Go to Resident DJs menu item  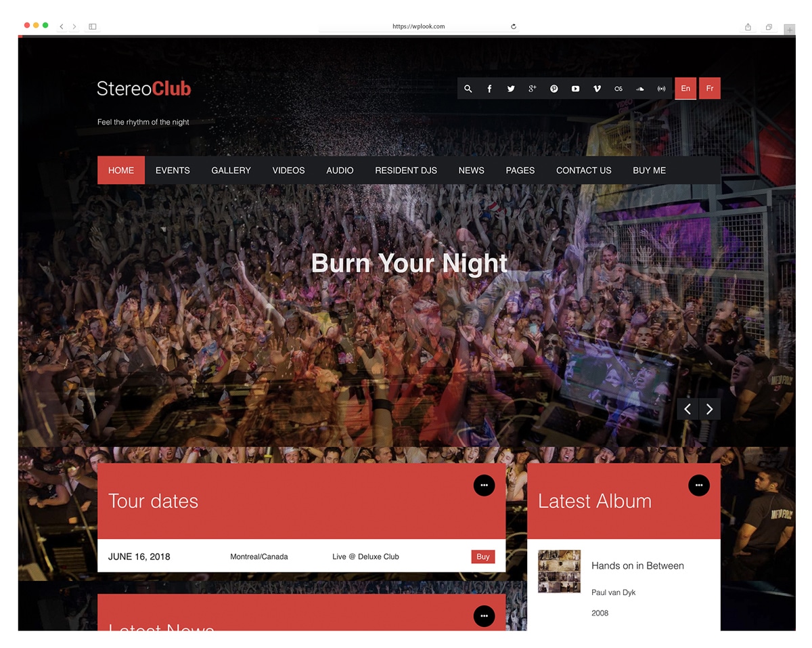click(406, 171)
